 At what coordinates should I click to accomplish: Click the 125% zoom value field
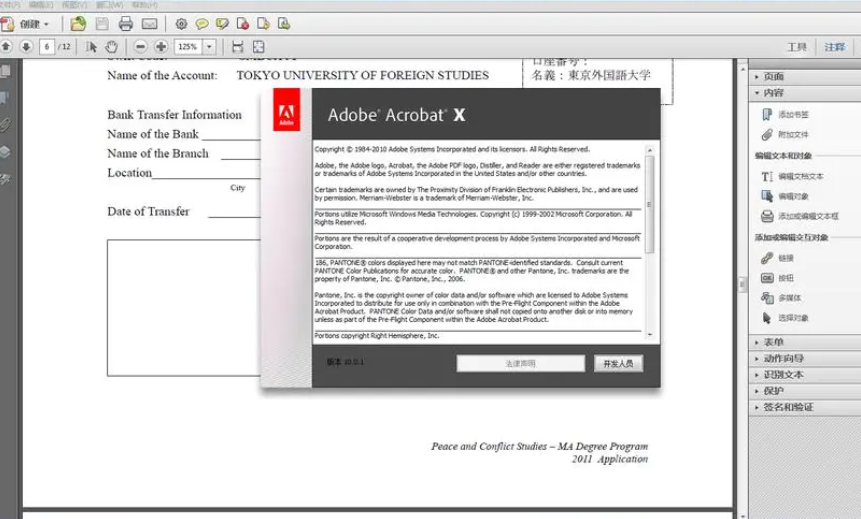coord(188,47)
